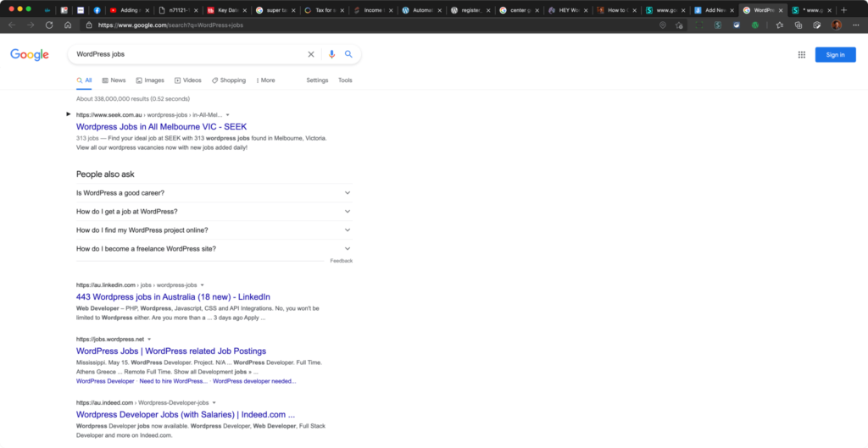
Task: Click the browser forward arrow
Action: coord(31,25)
